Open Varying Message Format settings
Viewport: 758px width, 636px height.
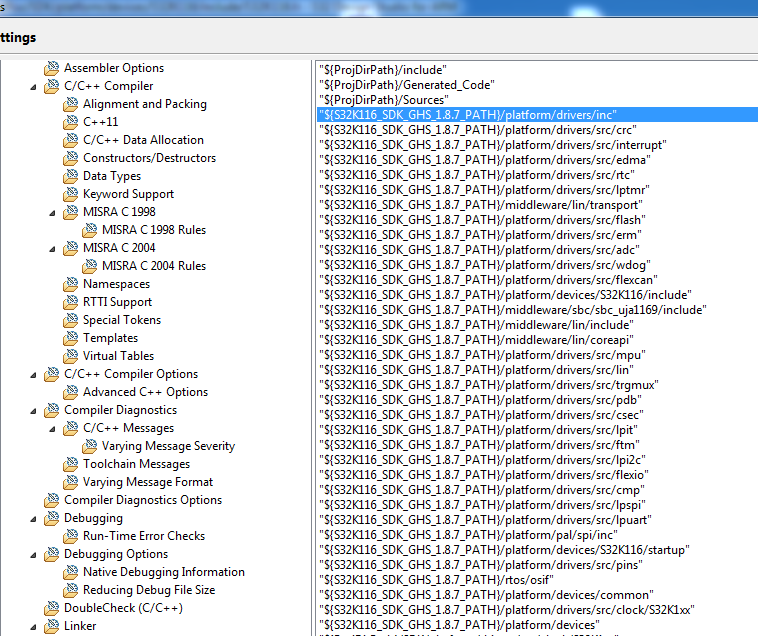[x=148, y=482]
